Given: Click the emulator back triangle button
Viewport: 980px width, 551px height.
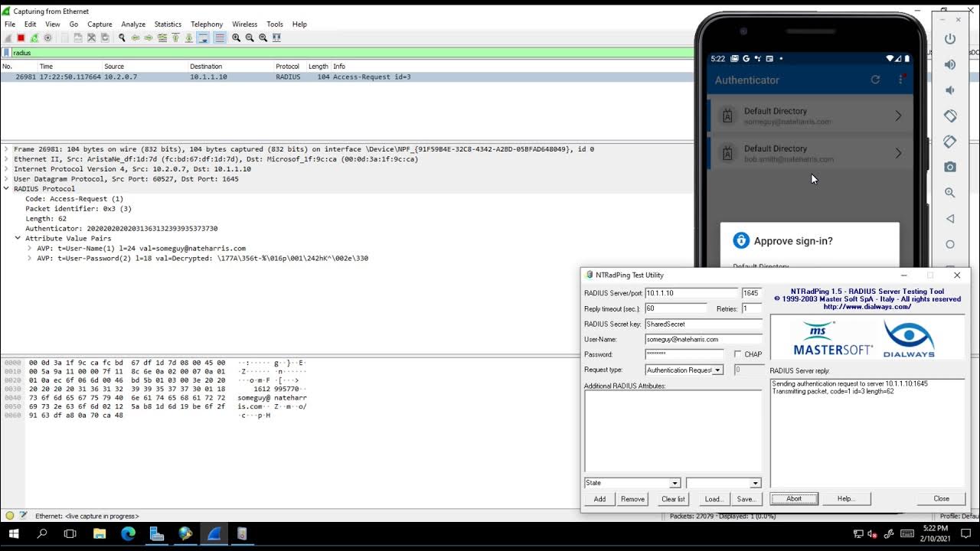Looking at the screenshot, I should (950, 219).
